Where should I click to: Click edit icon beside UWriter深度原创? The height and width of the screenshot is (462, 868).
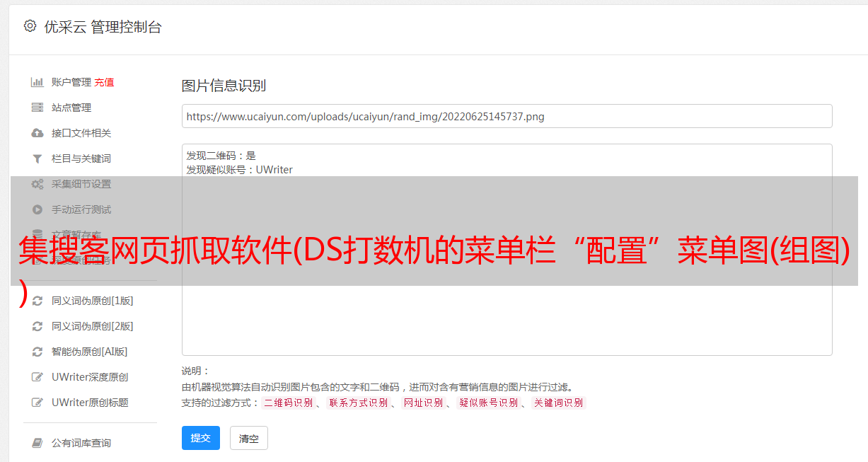(x=37, y=377)
